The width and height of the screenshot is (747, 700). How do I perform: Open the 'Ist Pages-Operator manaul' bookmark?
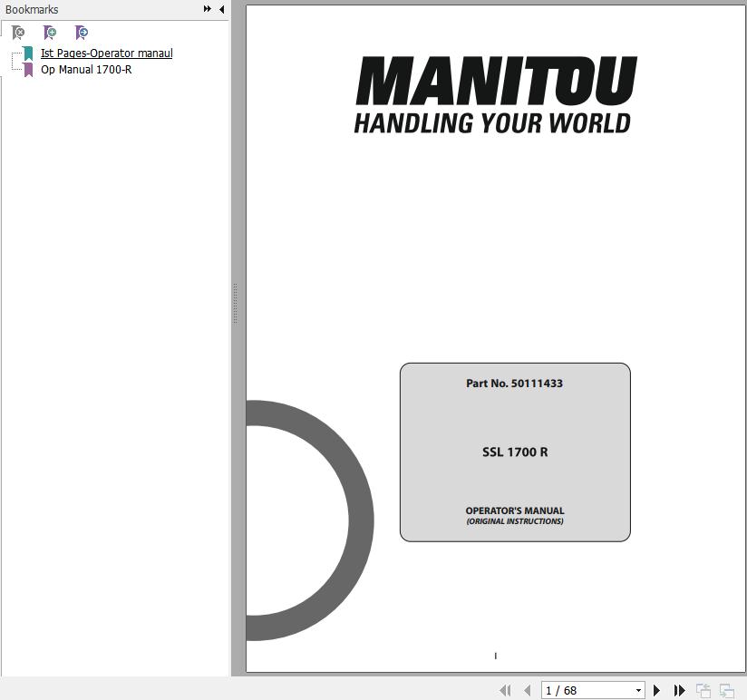(106, 53)
